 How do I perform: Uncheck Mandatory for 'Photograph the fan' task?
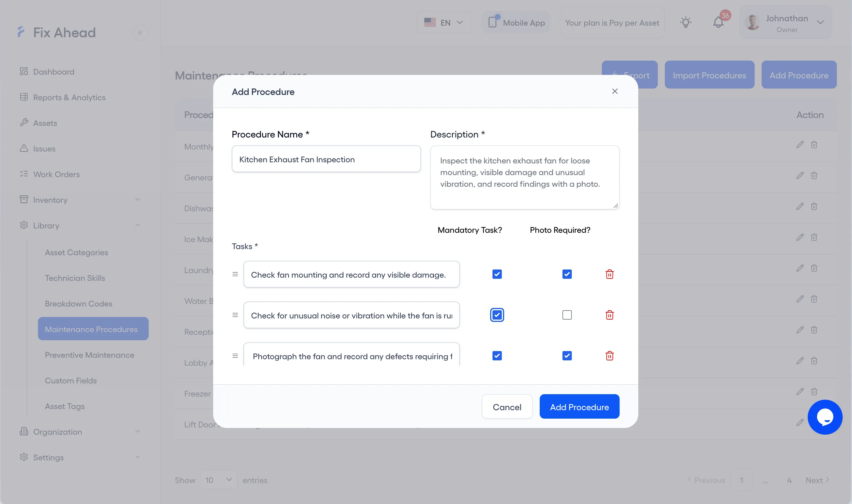pos(497,356)
